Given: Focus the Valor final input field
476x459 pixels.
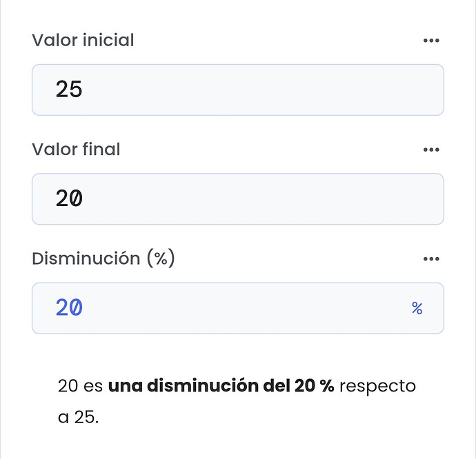Looking at the screenshot, I should (237, 199).
